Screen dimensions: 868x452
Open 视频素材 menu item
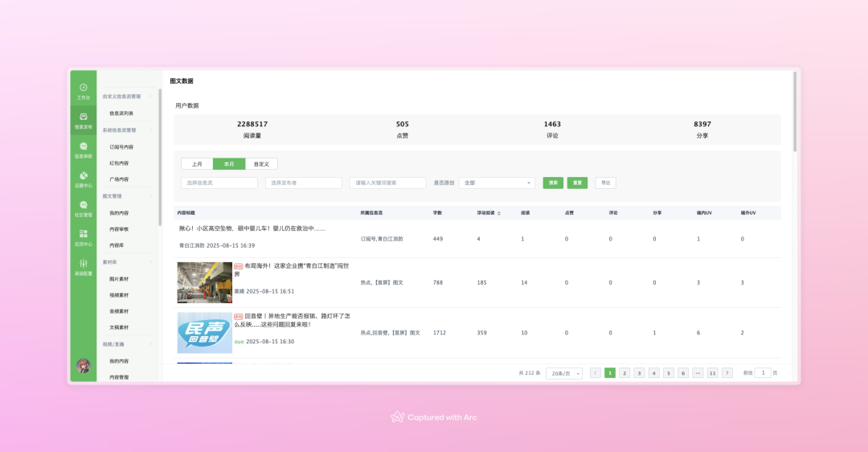point(119,295)
